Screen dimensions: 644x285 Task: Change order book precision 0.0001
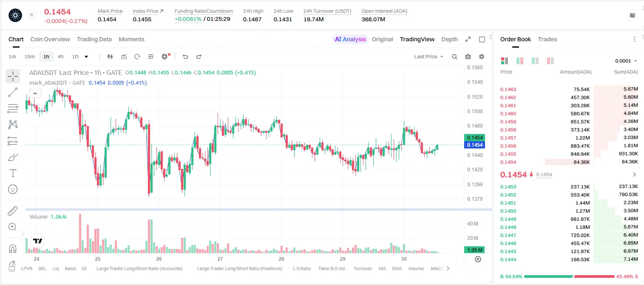point(626,61)
